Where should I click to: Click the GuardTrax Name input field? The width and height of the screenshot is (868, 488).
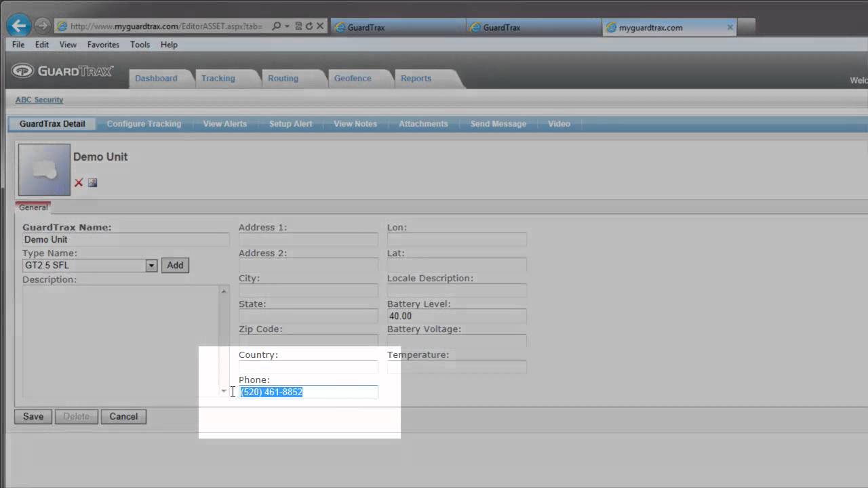pos(125,240)
